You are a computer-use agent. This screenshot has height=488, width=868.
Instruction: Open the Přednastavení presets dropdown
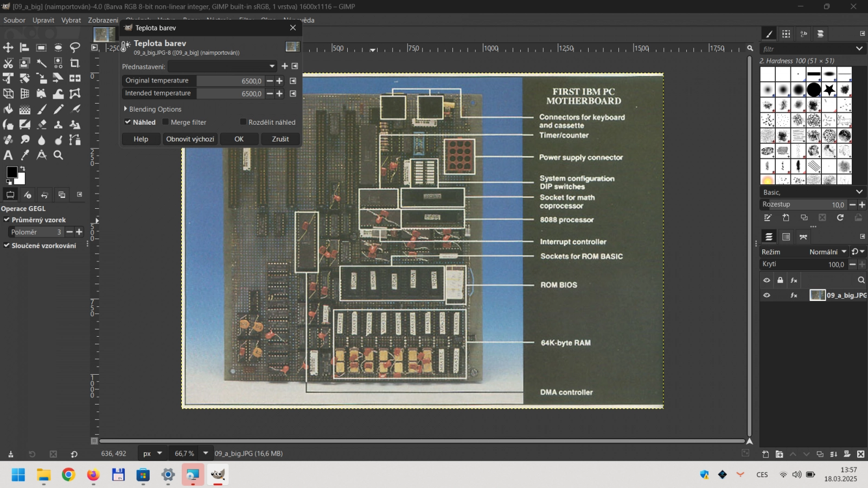[x=223, y=66]
